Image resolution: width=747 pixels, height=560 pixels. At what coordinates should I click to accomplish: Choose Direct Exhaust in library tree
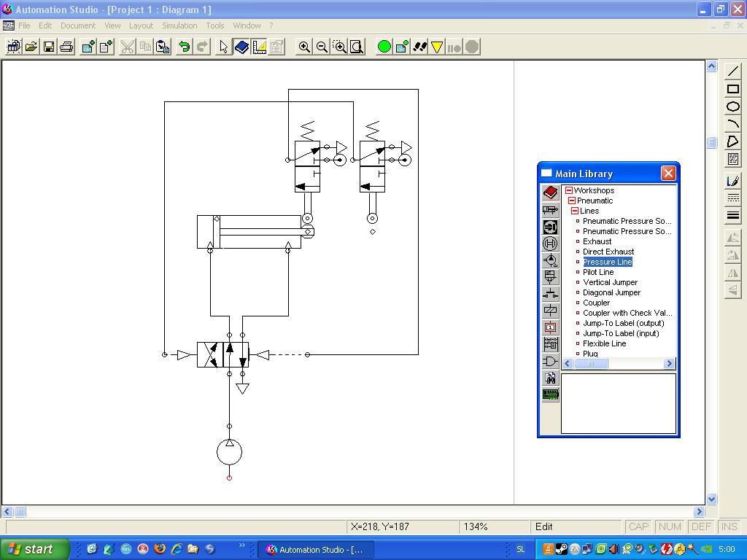click(608, 252)
